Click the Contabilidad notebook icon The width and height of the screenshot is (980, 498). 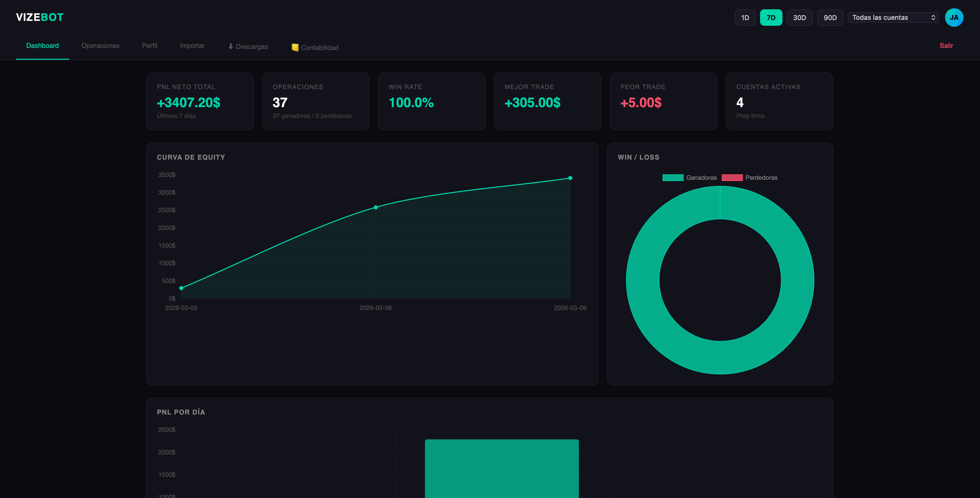click(295, 47)
